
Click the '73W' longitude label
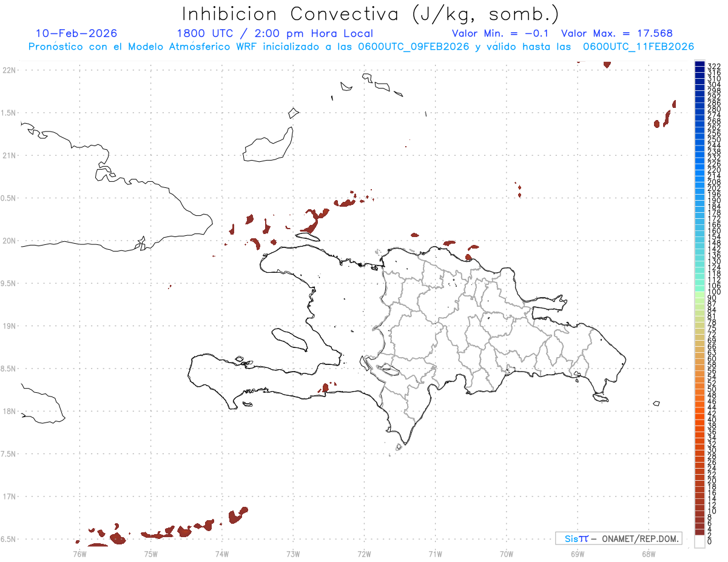click(293, 554)
